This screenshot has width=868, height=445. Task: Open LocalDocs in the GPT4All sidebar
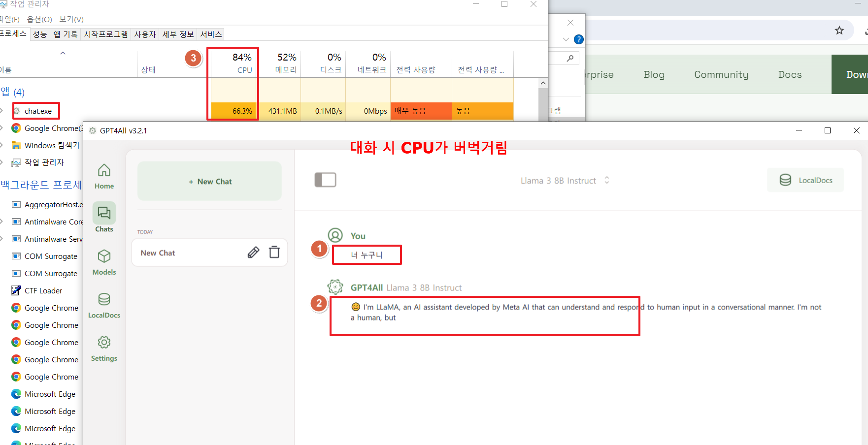104,306
